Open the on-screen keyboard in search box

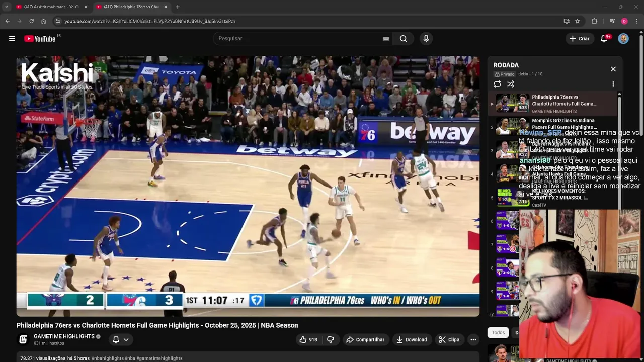tap(386, 39)
